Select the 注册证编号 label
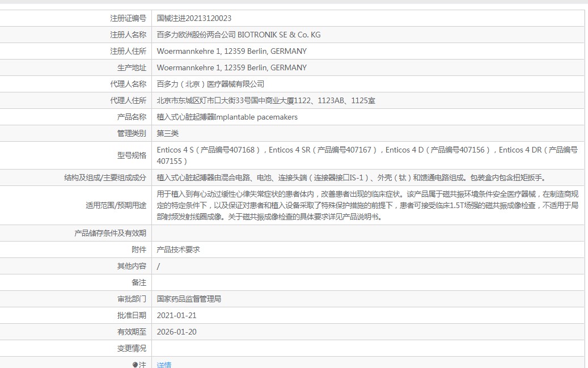 pos(128,18)
